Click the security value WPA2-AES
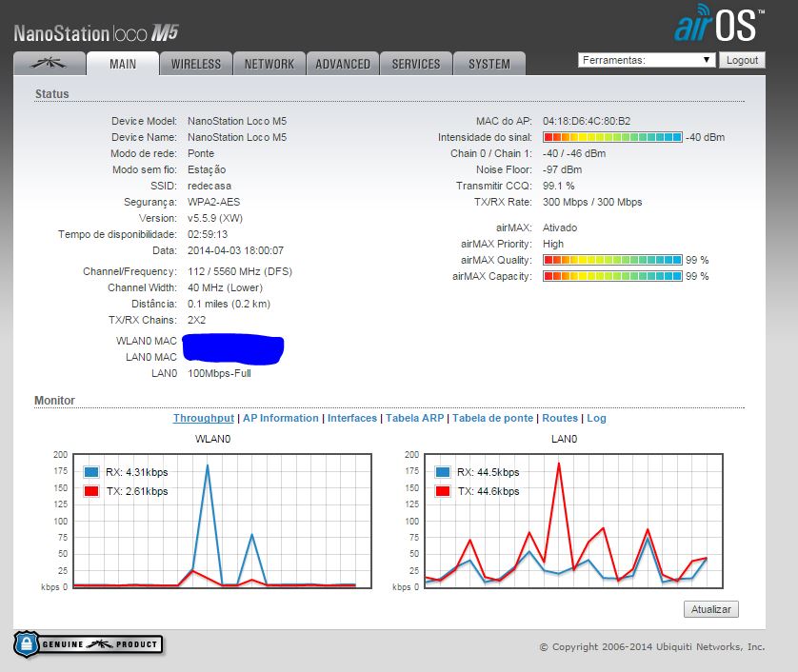The image size is (798, 672). tap(213, 202)
